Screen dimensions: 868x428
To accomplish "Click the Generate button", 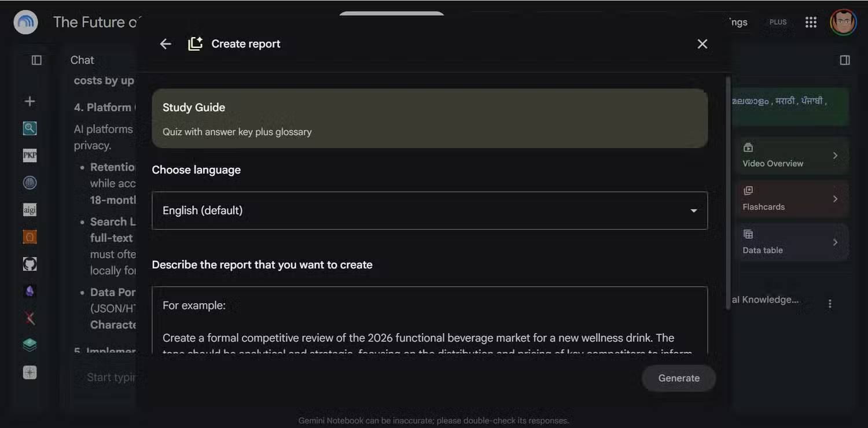I will 679,378.
